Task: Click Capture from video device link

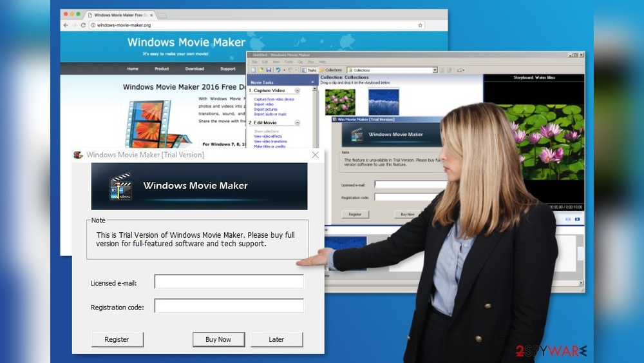Action: click(274, 99)
